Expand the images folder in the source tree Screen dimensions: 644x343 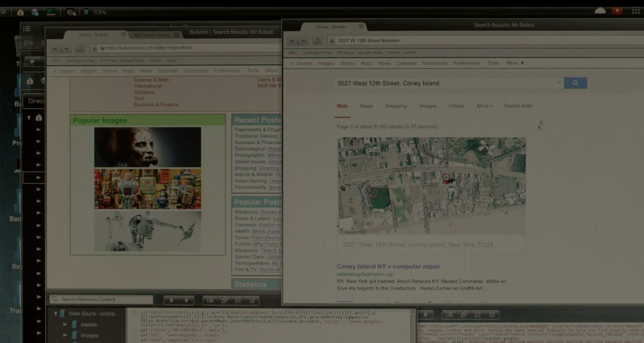point(65,336)
